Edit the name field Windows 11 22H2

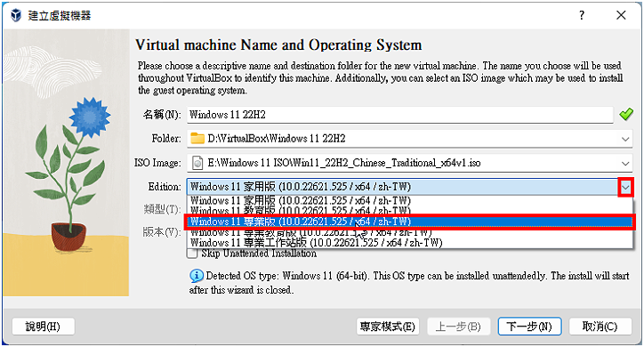point(400,115)
